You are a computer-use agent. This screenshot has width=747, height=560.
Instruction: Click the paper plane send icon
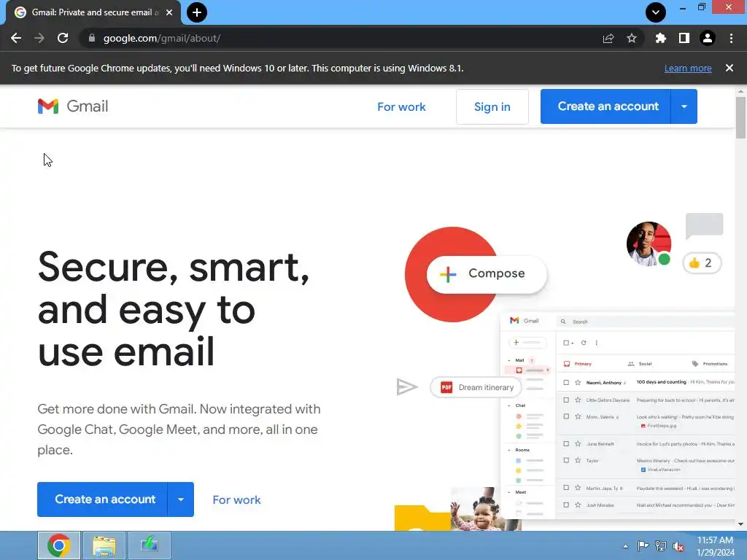tap(407, 386)
